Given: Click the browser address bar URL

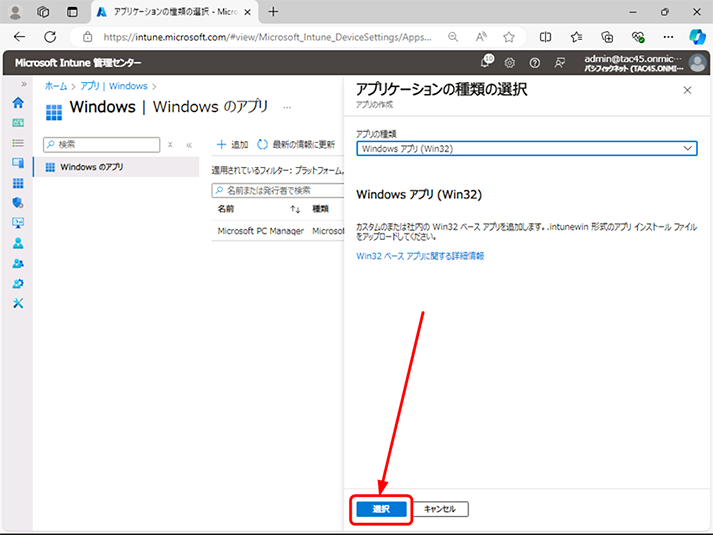Looking at the screenshot, I should click(267, 37).
